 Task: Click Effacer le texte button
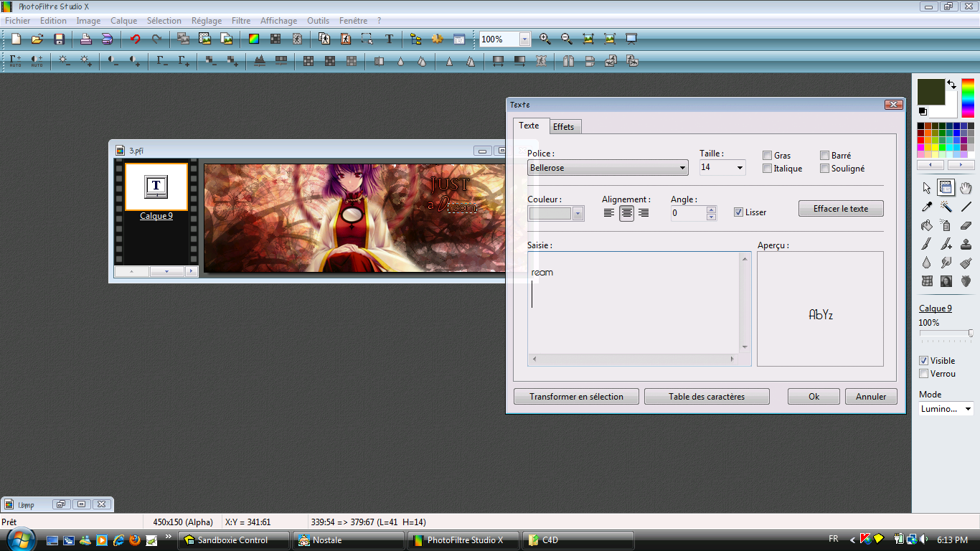point(841,209)
